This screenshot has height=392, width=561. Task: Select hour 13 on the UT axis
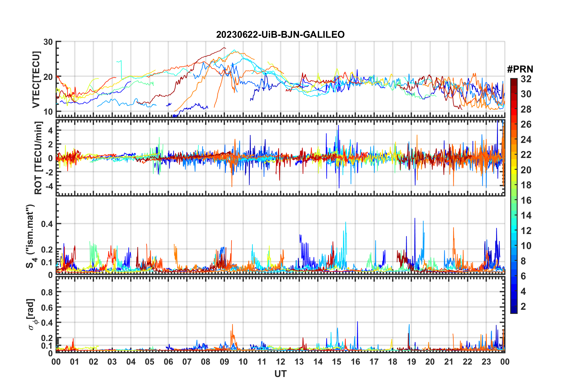coord(299,362)
